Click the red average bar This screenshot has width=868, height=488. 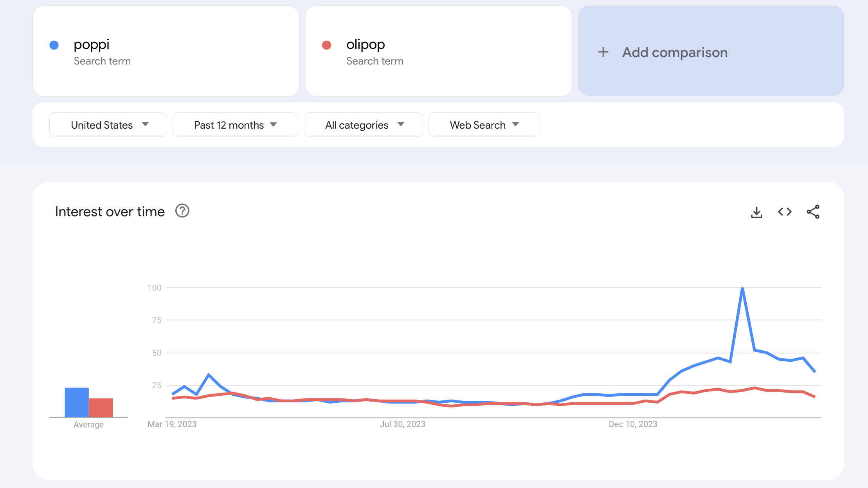coord(101,408)
